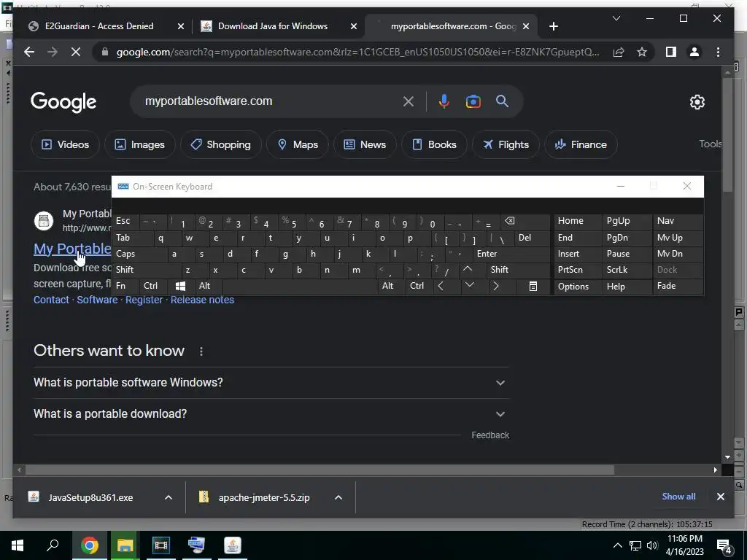Click the left arrow key on On-Screen Keyboard
Screen dimensions: 747x560
coord(441,286)
